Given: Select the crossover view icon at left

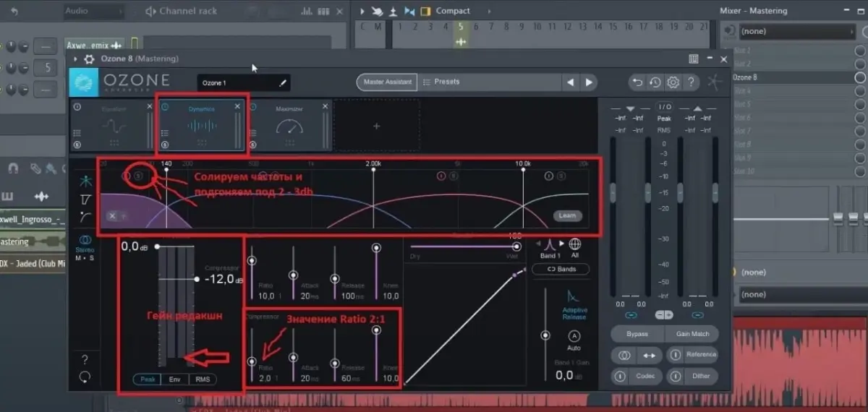Looking at the screenshot, I should [x=86, y=180].
